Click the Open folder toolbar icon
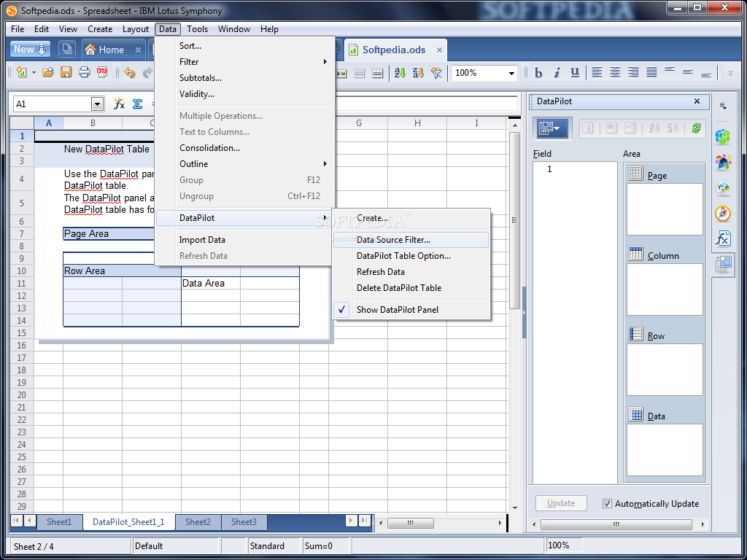Screen dimensions: 747x560 (47, 72)
